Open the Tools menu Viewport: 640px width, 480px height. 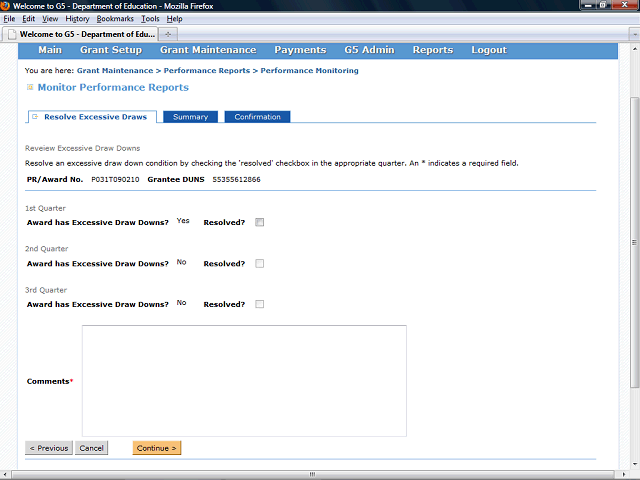click(150, 19)
